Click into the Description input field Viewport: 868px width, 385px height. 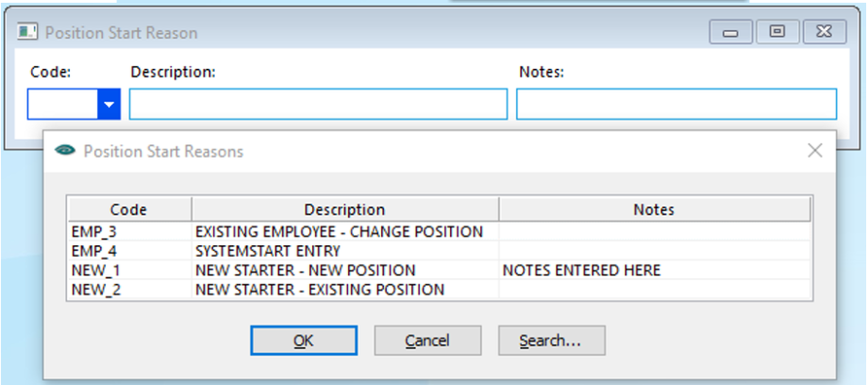coord(318,104)
